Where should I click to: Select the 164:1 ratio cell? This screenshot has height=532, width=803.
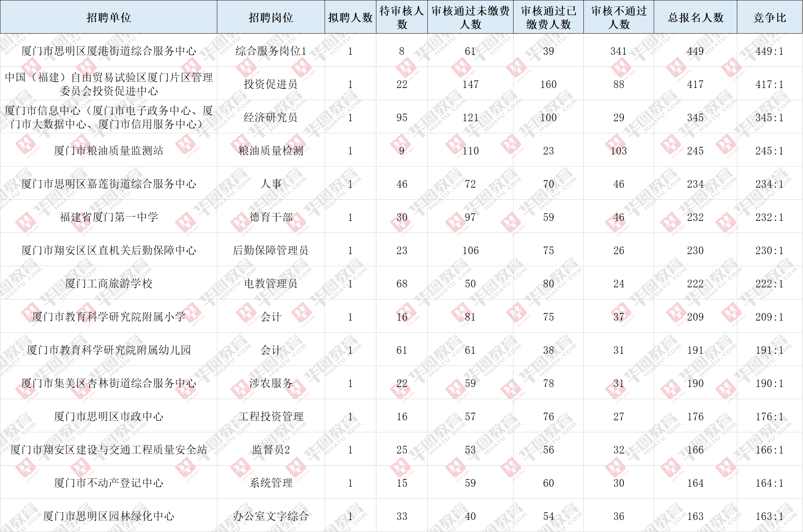[x=770, y=482]
